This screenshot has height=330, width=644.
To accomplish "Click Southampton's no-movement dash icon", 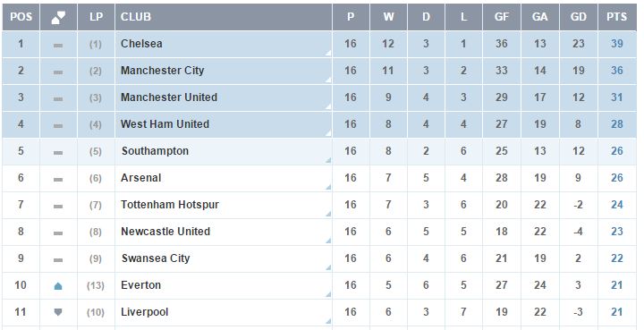I will click(x=58, y=153).
